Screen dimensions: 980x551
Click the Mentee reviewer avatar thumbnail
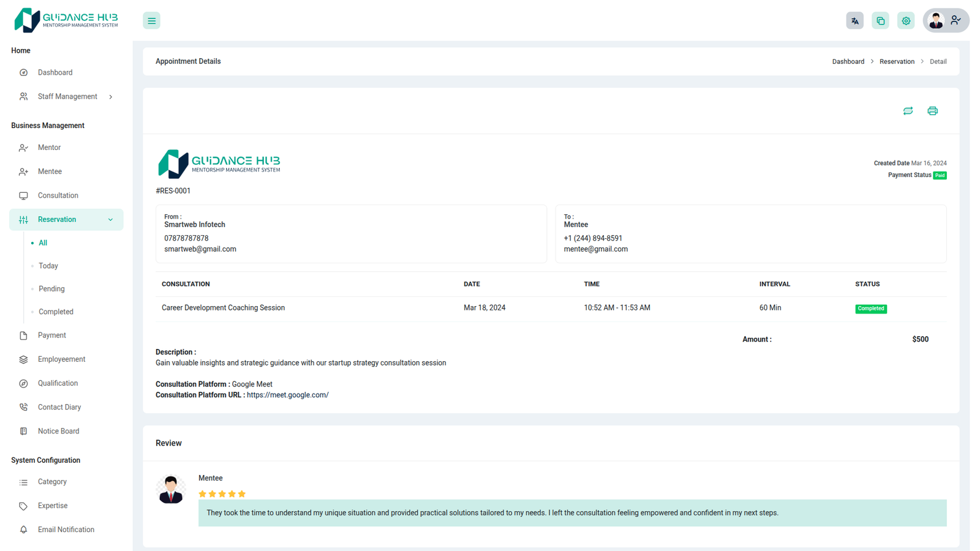[x=171, y=490]
